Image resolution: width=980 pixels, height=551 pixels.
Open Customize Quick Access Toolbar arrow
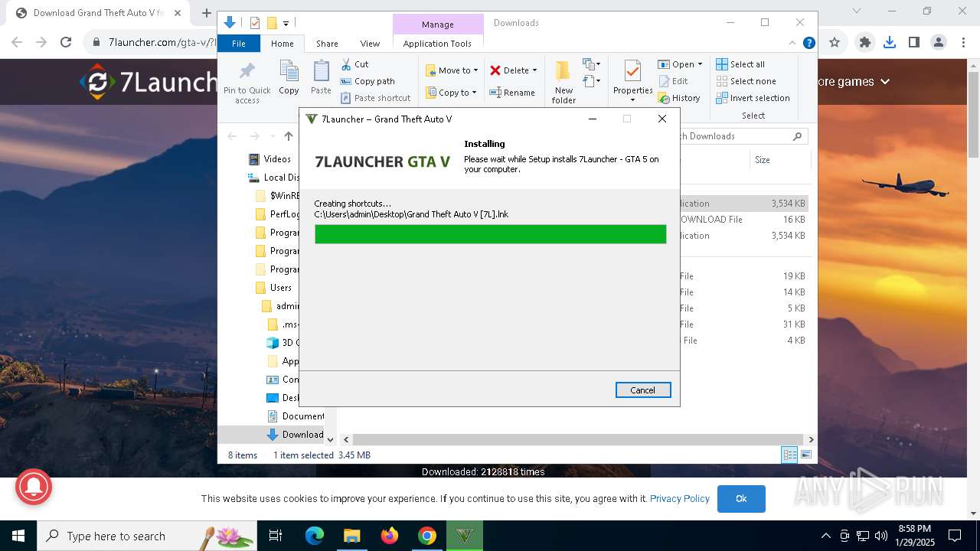click(x=286, y=24)
